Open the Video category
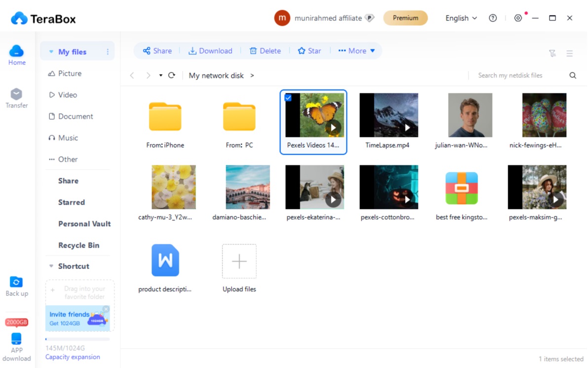Viewport: 588px width, 368px height. pyautogui.click(x=63, y=95)
